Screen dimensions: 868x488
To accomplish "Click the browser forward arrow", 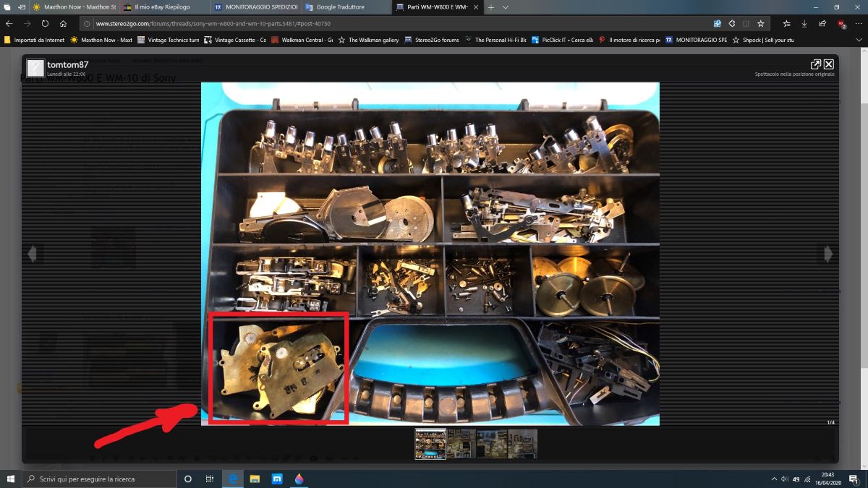I will (x=27, y=23).
